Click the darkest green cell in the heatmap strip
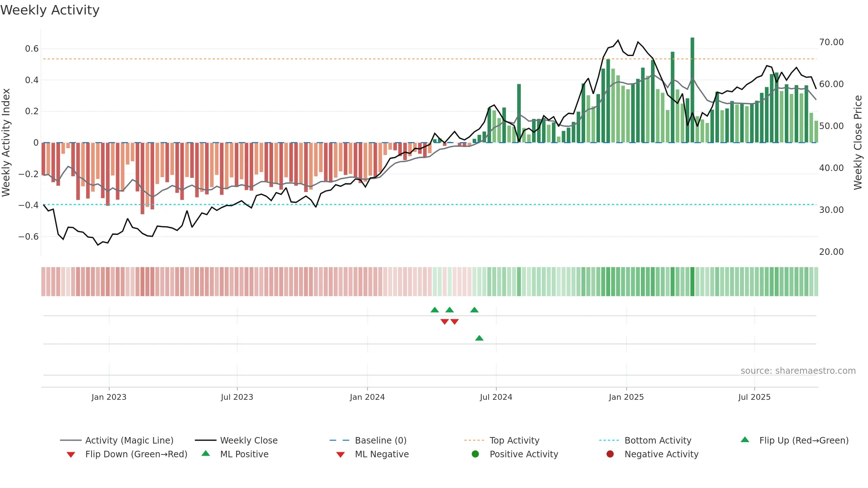Screen dimensions: 868x488 pos(692,282)
